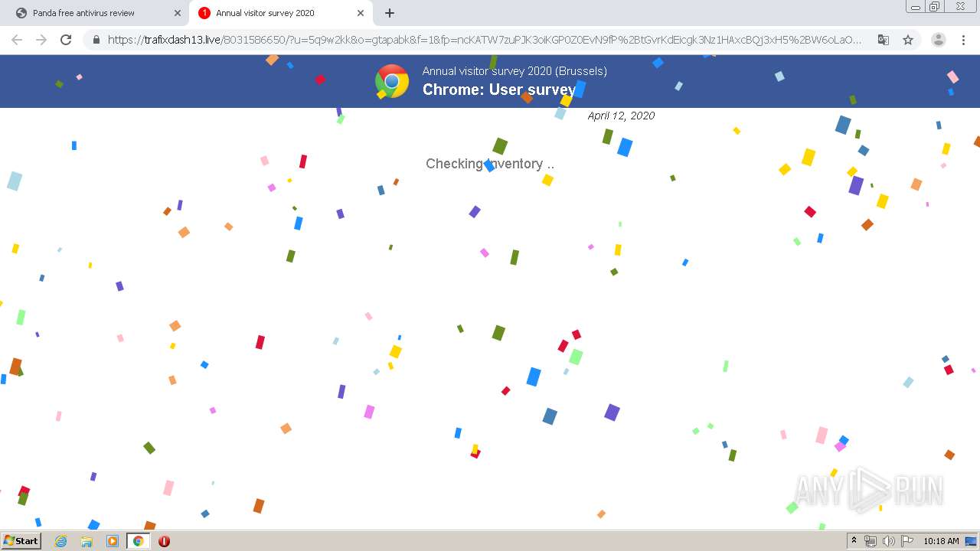The height and width of the screenshot is (551, 980).
Task: Click the Checking inventory status text
Action: tap(490, 164)
